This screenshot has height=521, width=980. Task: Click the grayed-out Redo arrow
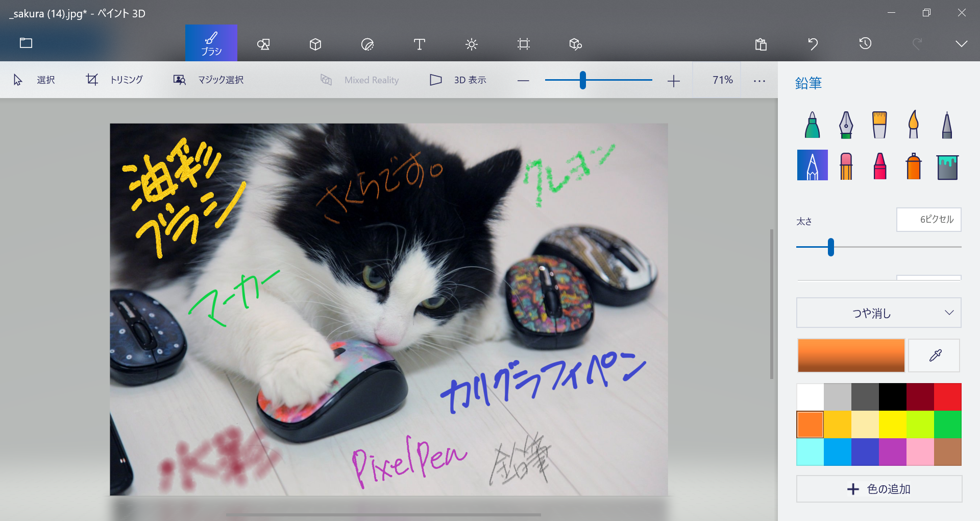pyautogui.click(x=917, y=44)
